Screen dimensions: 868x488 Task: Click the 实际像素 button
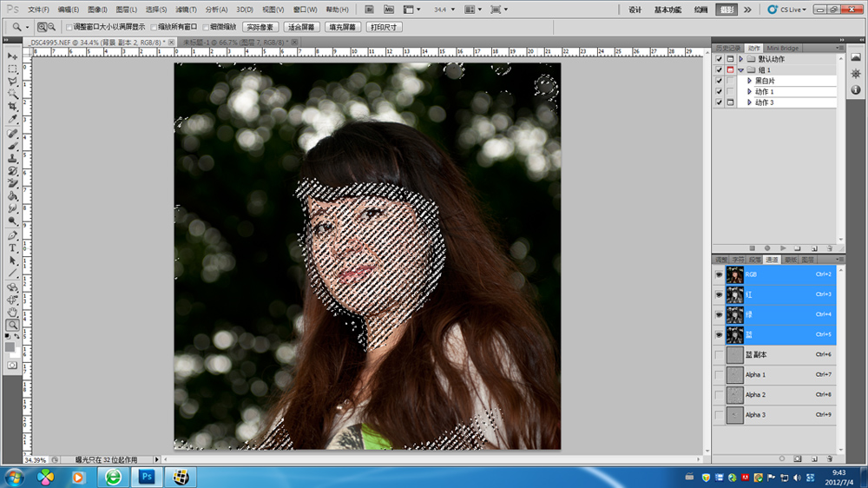click(x=260, y=27)
